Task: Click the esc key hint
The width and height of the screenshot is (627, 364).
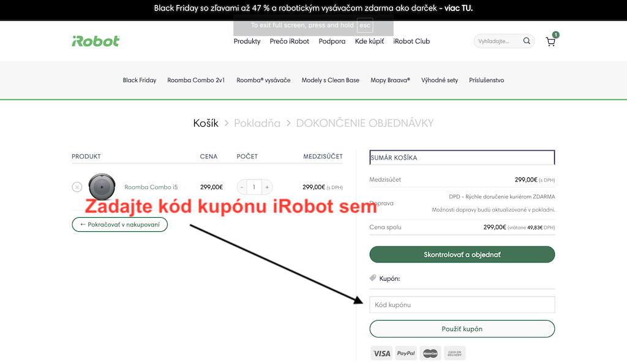Action: [x=365, y=25]
